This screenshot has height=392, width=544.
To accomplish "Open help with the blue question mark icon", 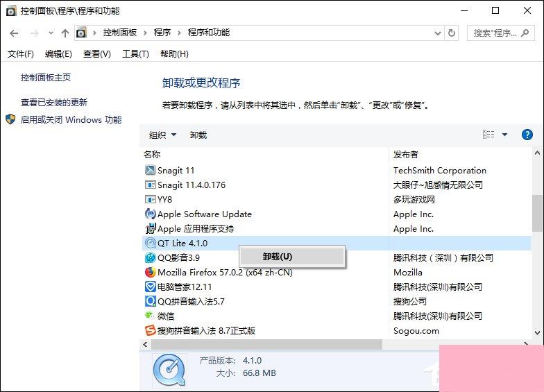I will [527, 135].
